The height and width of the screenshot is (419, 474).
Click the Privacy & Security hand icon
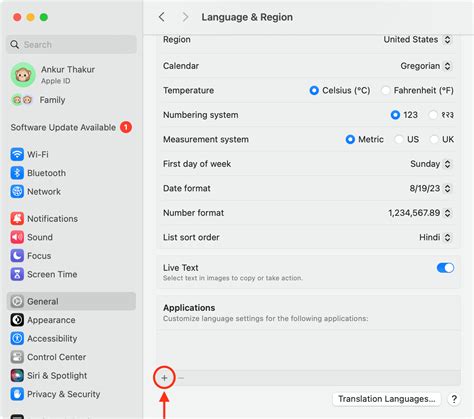[17, 394]
